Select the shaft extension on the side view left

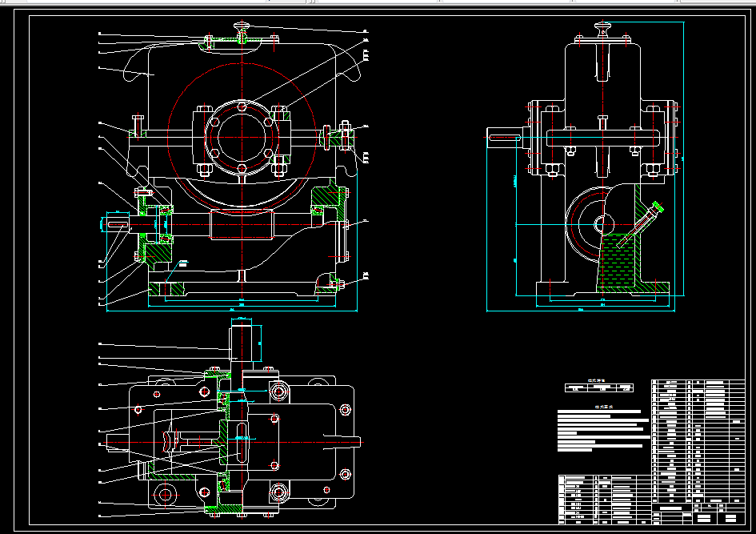504,138
